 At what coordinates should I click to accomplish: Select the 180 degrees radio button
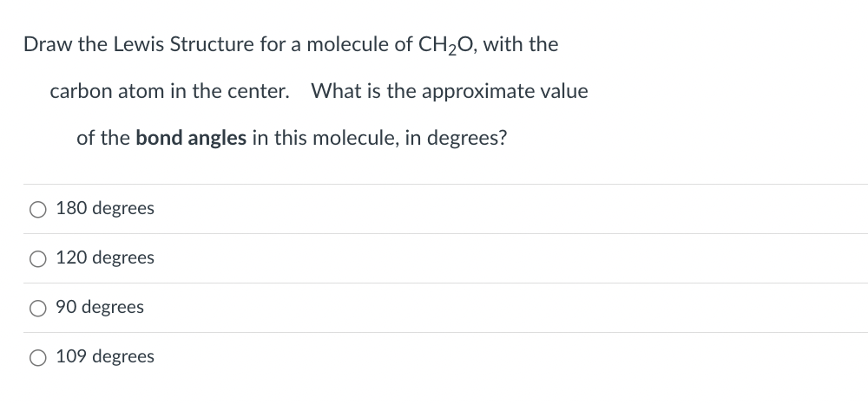37,209
